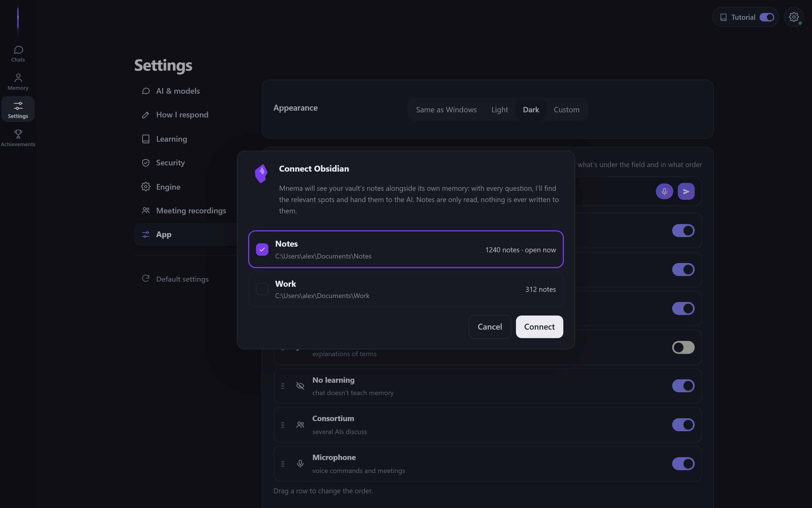The height and width of the screenshot is (508, 812).
Task: Click the C:\Users\alex\Documents\Work path
Action: 322,296
